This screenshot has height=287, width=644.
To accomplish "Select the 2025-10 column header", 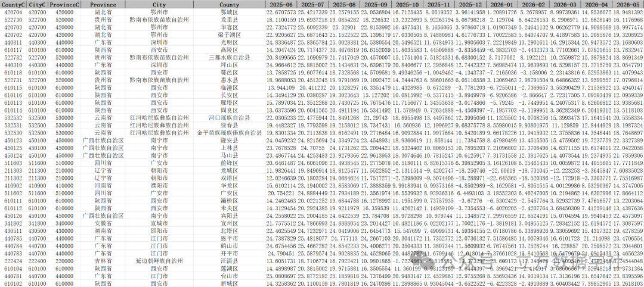I will pos(407,5).
